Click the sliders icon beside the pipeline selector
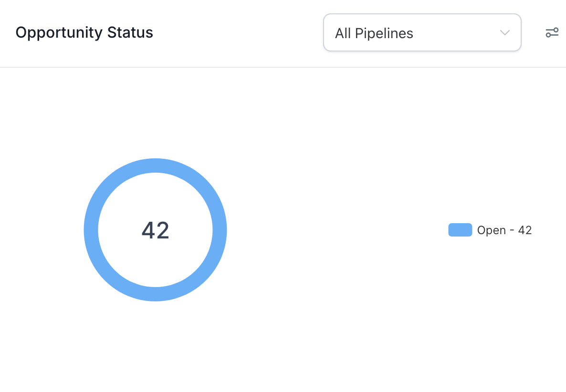This screenshot has width=566, height=392. (552, 32)
